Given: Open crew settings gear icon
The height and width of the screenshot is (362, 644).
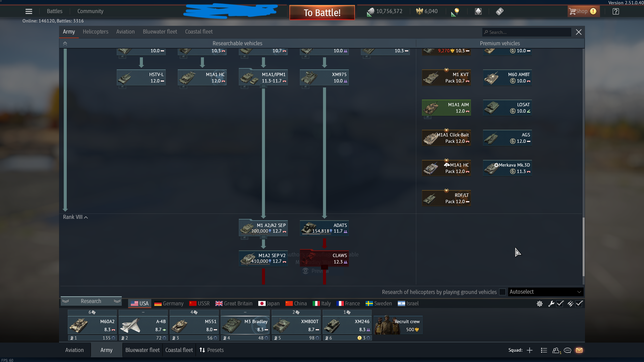Looking at the screenshot, I should tap(540, 304).
